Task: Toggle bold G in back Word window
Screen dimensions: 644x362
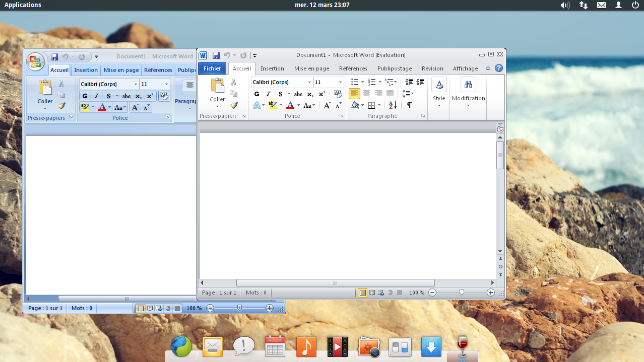Action: coord(85,96)
